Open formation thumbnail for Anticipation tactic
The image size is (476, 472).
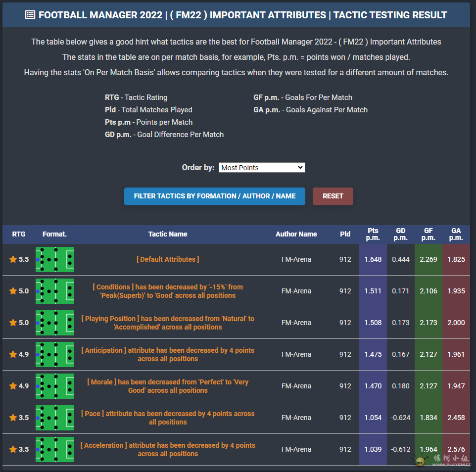click(x=54, y=354)
